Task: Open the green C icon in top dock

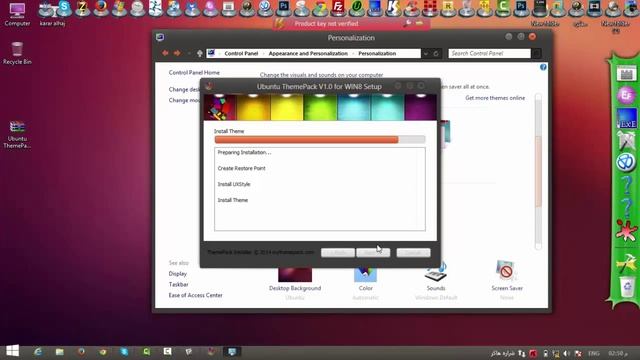Action: (x=503, y=7)
